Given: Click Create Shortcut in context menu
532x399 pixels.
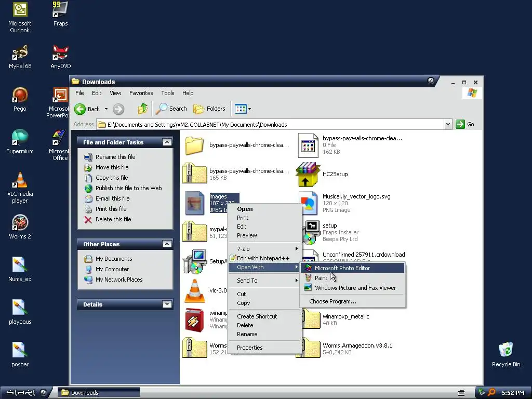Looking at the screenshot, I should [264, 316].
